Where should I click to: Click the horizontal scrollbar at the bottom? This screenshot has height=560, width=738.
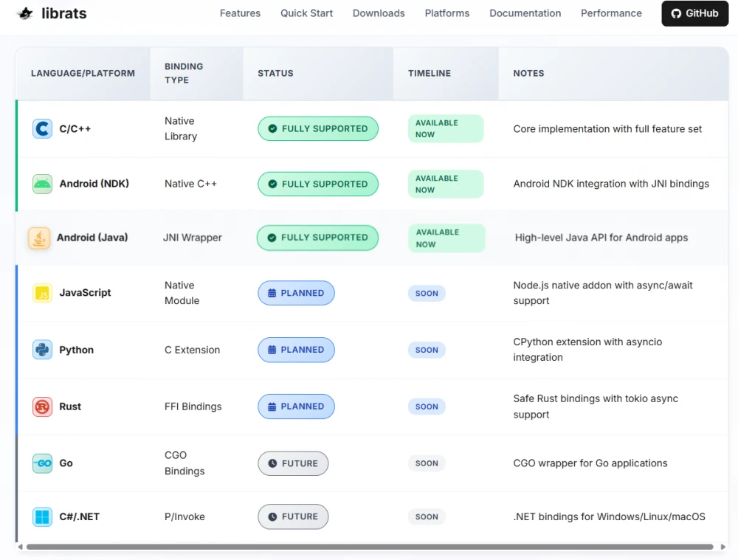click(x=369, y=547)
